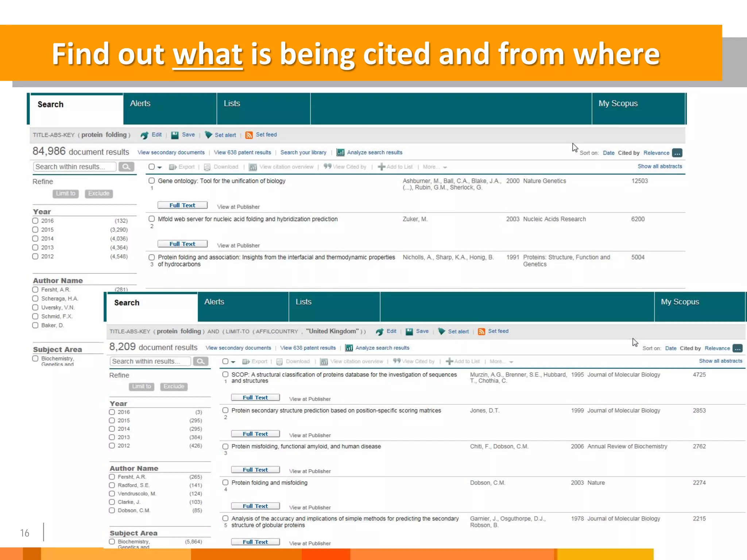747x560 pixels.
Task: Click the Export icon in lower results toolbar
Action: coord(246,362)
